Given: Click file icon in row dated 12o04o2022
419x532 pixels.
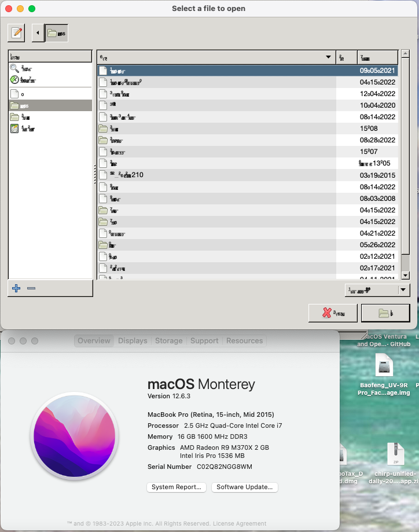Looking at the screenshot, I should [103, 94].
